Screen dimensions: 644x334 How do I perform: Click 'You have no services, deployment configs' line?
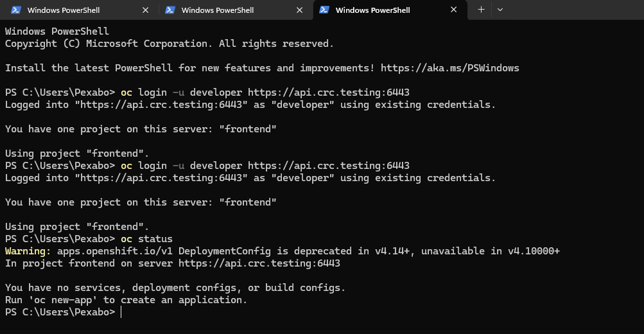point(175,288)
